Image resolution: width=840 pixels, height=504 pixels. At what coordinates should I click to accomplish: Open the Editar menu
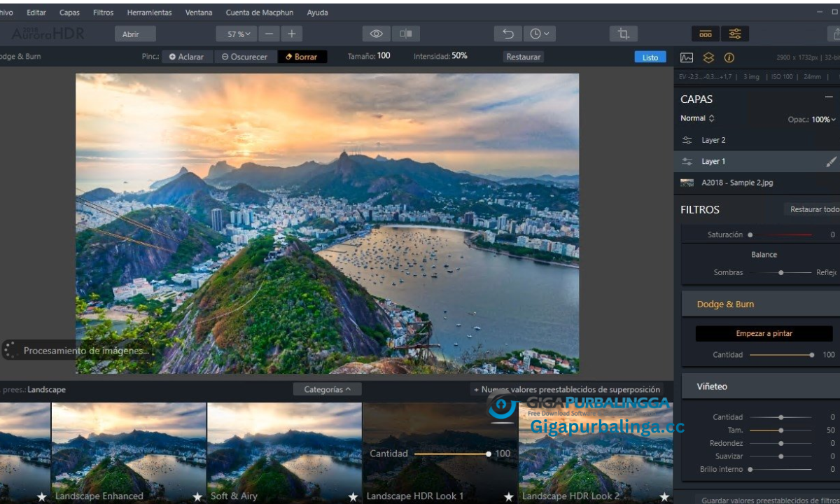pos(36,13)
